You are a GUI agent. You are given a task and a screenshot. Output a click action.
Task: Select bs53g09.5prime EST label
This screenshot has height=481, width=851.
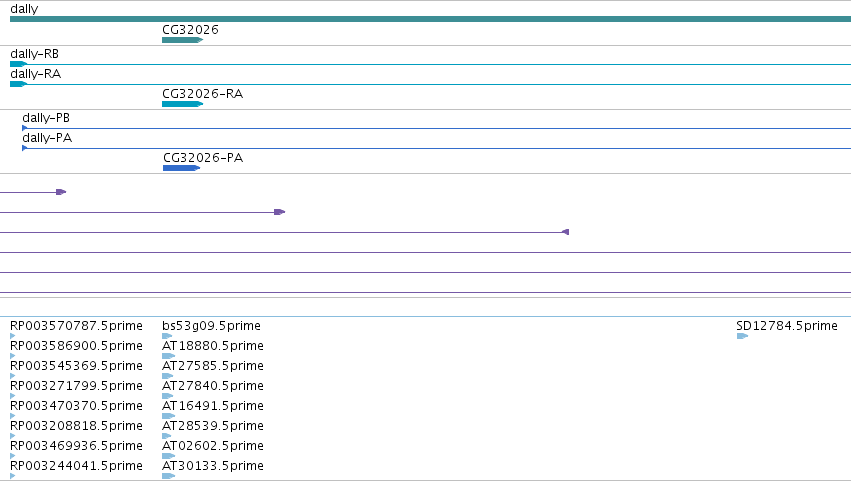211,326
